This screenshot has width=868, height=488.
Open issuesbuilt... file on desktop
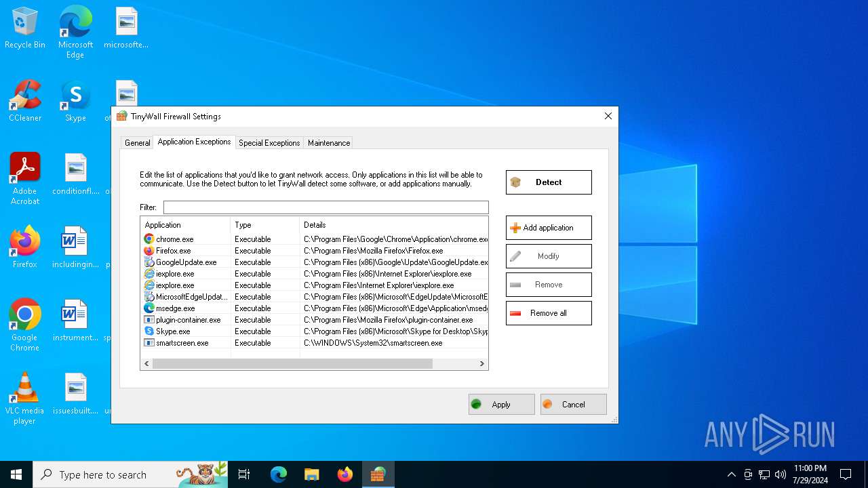click(75, 394)
